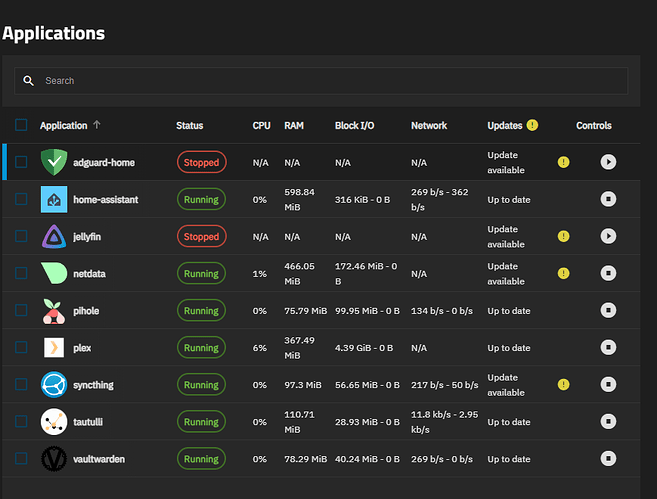Stop the pihole application
This screenshot has width=657, height=499.
coord(608,310)
